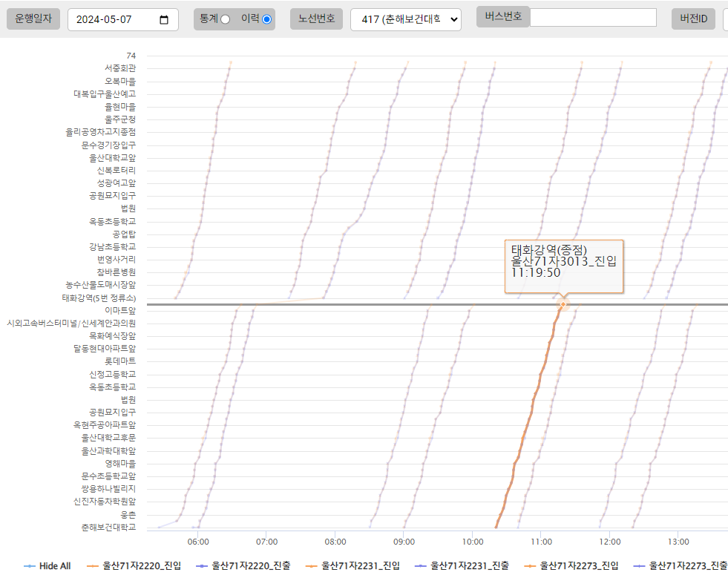This screenshot has height=578, width=728.
Task: Click the highlighted orange data point at 태화강역(종점)
Action: (563, 304)
